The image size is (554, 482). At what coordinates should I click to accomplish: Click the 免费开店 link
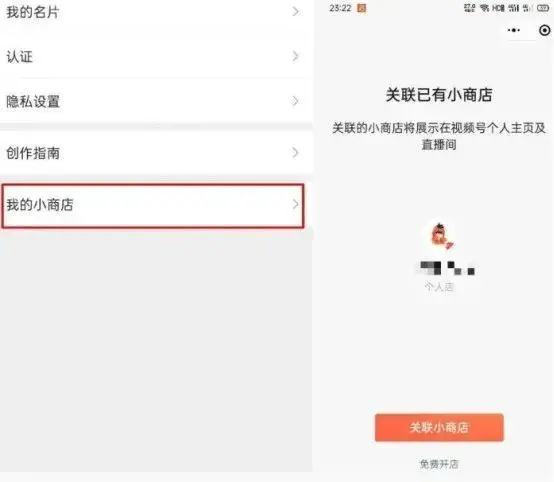439,464
